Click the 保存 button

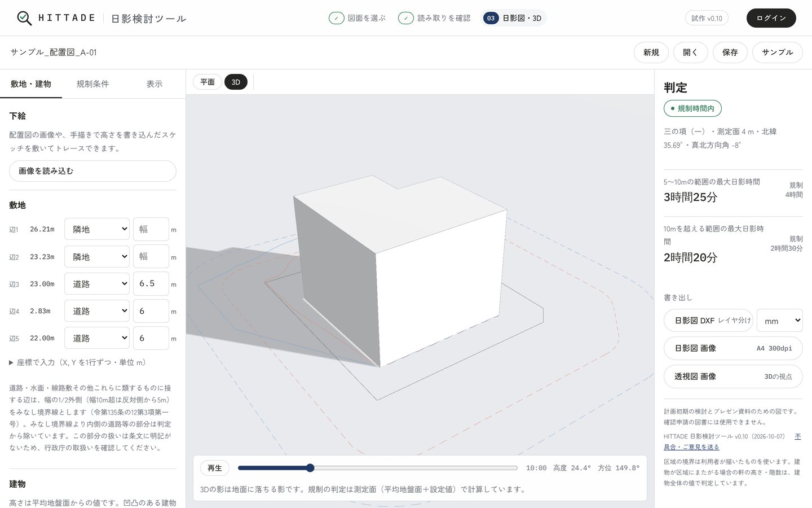730,52
